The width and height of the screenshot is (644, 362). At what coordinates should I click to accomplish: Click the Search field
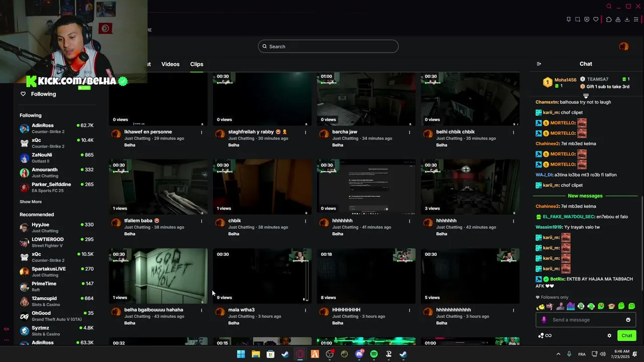[x=328, y=46]
